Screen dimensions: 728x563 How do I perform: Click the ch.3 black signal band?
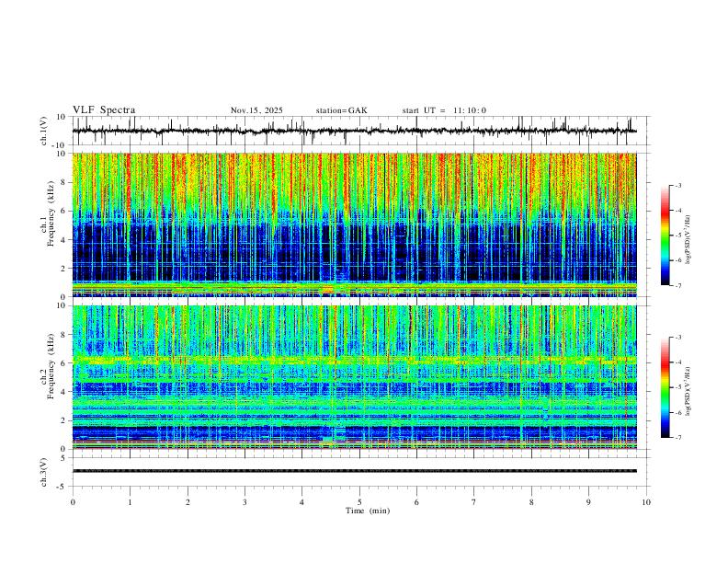click(354, 471)
